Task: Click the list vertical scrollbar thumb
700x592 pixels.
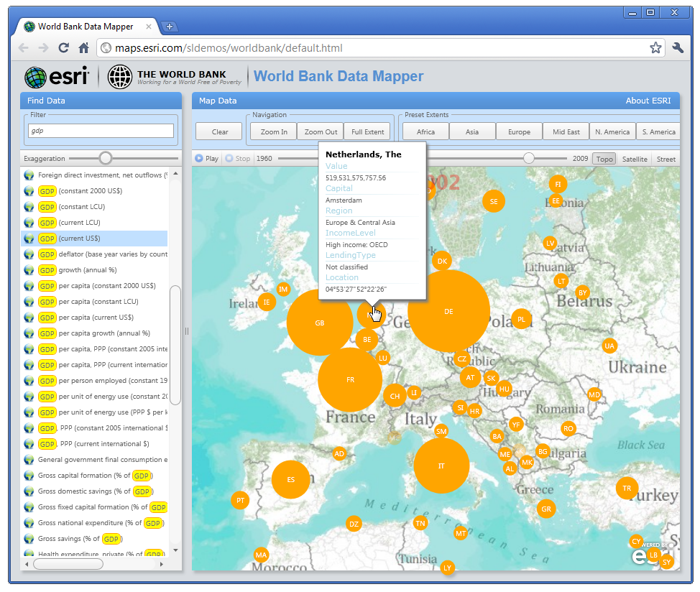Action: pyautogui.click(x=175, y=345)
